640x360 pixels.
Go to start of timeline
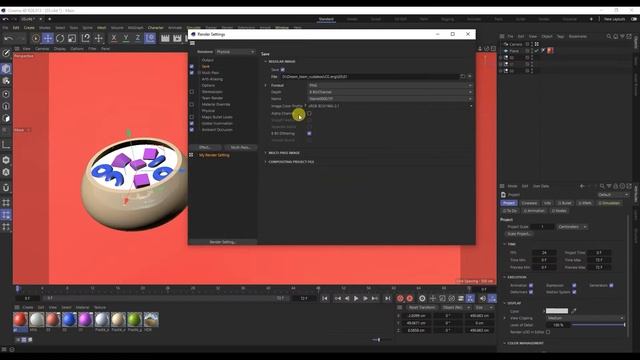tap(324, 298)
